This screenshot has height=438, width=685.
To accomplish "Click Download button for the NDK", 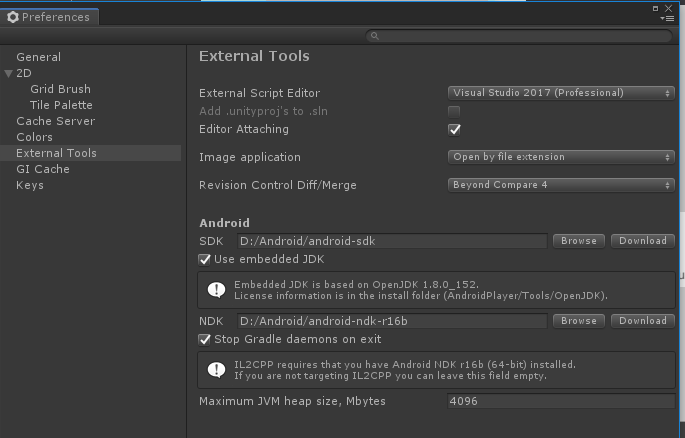I will pos(642,321).
